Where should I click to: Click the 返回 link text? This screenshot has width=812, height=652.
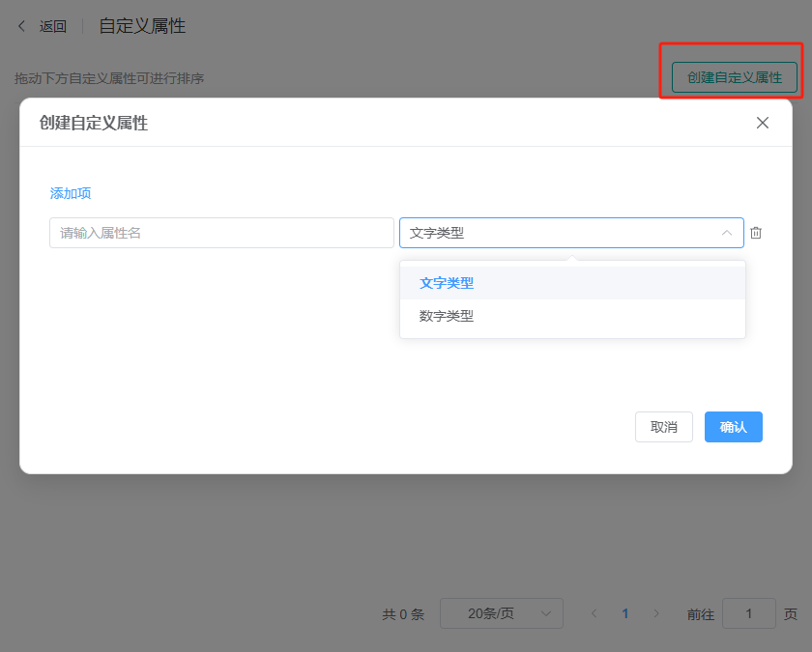coord(53,27)
